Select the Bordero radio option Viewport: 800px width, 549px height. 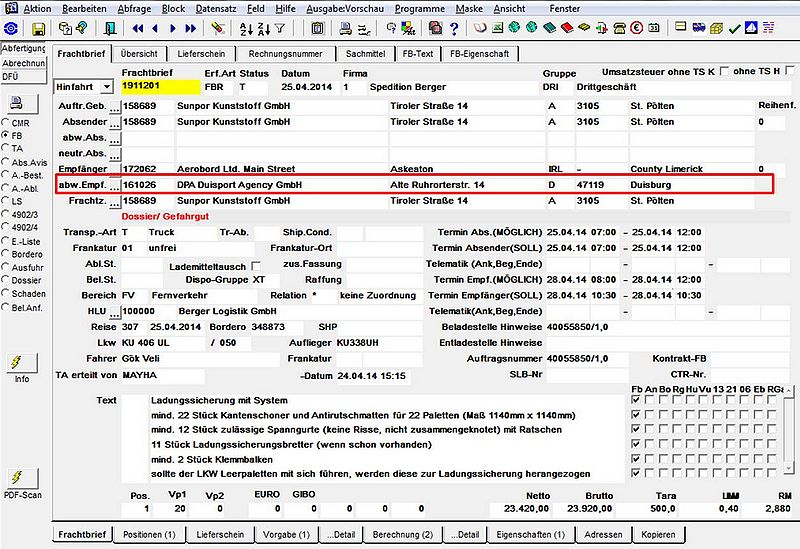click(x=5, y=254)
